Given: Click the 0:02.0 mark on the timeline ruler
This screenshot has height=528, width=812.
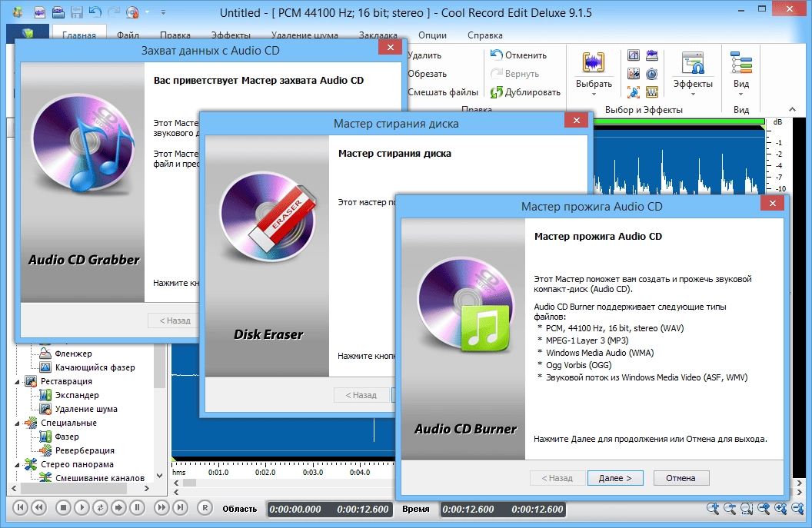Looking at the screenshot, I should pyautogui.click(x=265, y=472).
